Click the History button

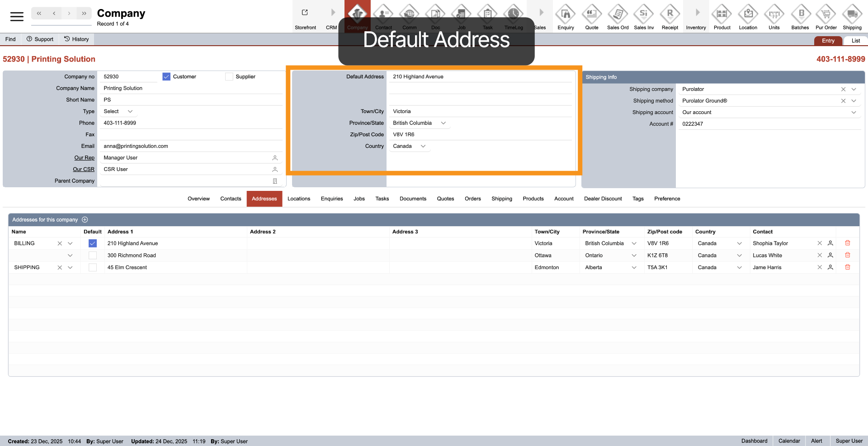[76, 39]
